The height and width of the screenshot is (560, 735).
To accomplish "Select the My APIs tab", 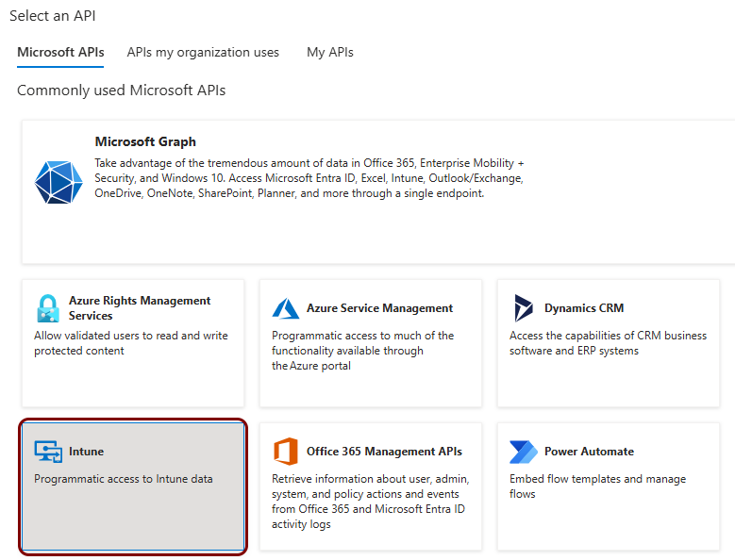I will point(330,53).
